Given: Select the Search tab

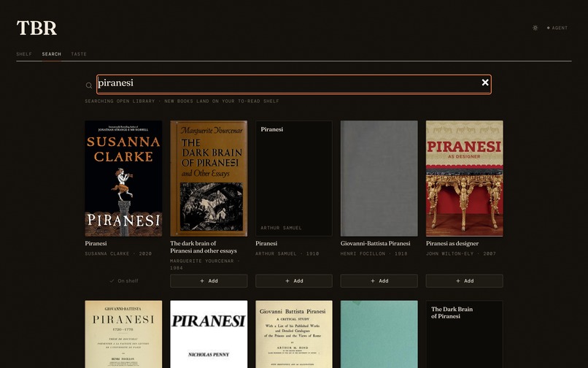Looking at the screenshot, I should 51,54.
